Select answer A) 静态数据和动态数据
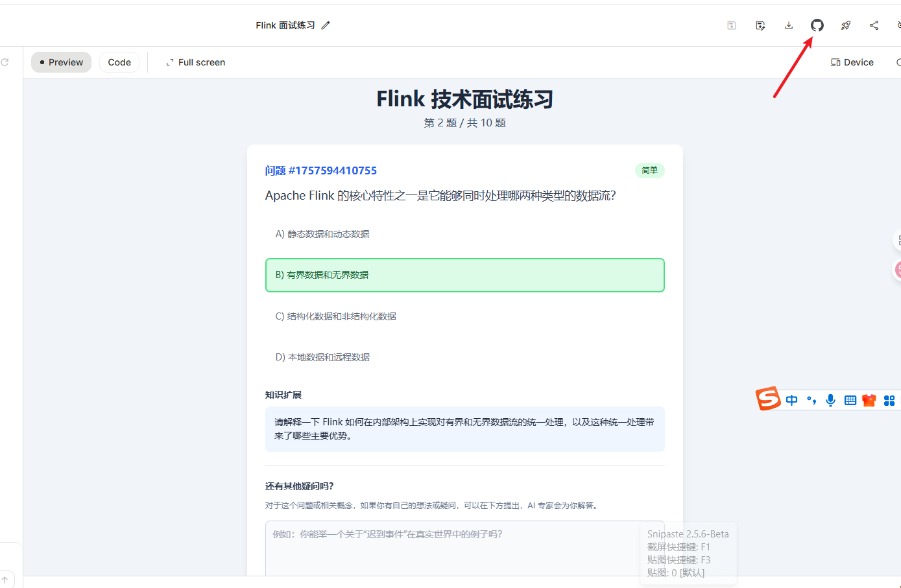Screen dimensions: 901x588 (x=464, y=234)
